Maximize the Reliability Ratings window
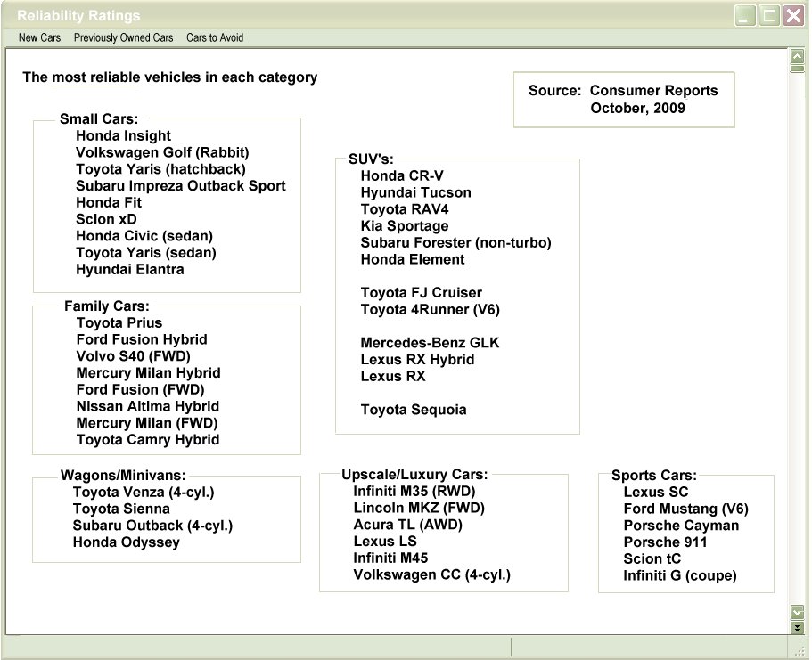812x660 pixels. pos(768,15)
